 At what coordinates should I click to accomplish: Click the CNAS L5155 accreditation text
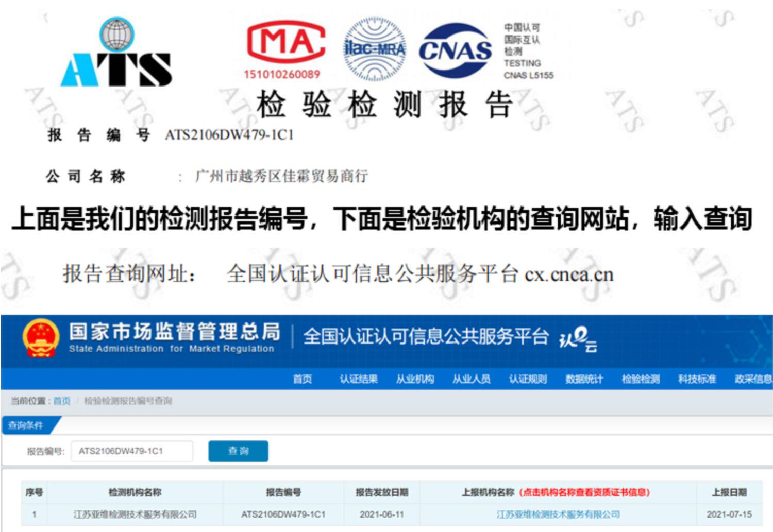coord(529,75)
